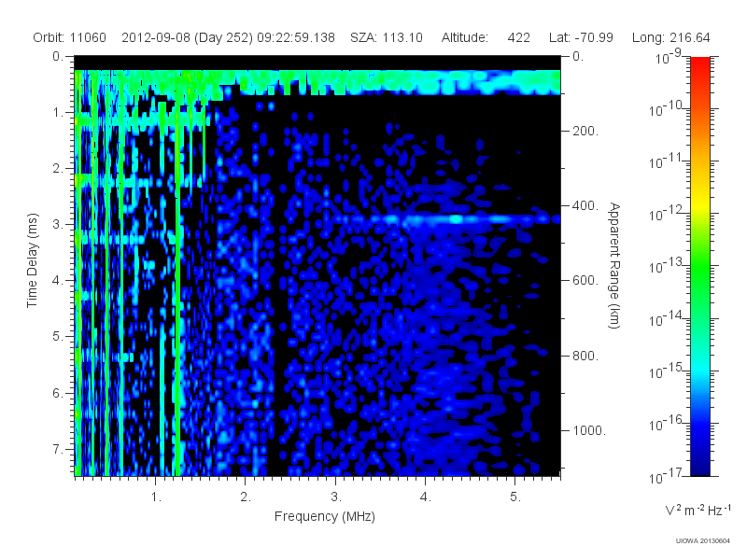Click the 'Altitude:' label
This screenshot has width=747, height=560.
(464, 37)
